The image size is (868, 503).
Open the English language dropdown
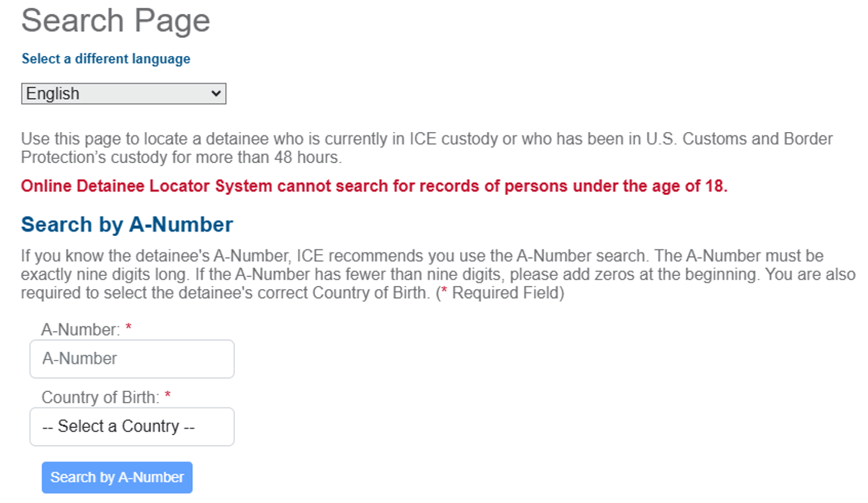tap(123, 94)
